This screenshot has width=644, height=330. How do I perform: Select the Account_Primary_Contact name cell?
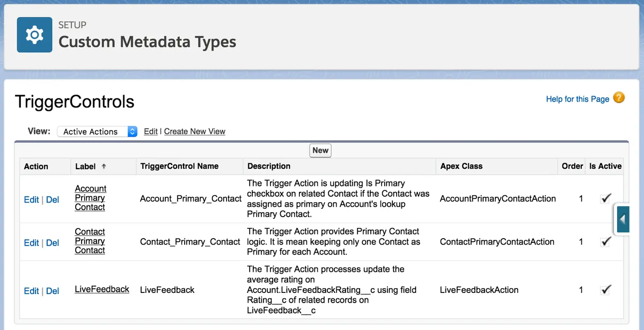pos(191,198)
